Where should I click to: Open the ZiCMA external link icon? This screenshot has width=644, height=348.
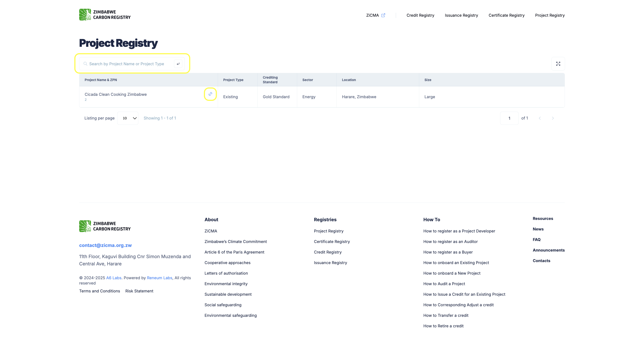(383, 15)
